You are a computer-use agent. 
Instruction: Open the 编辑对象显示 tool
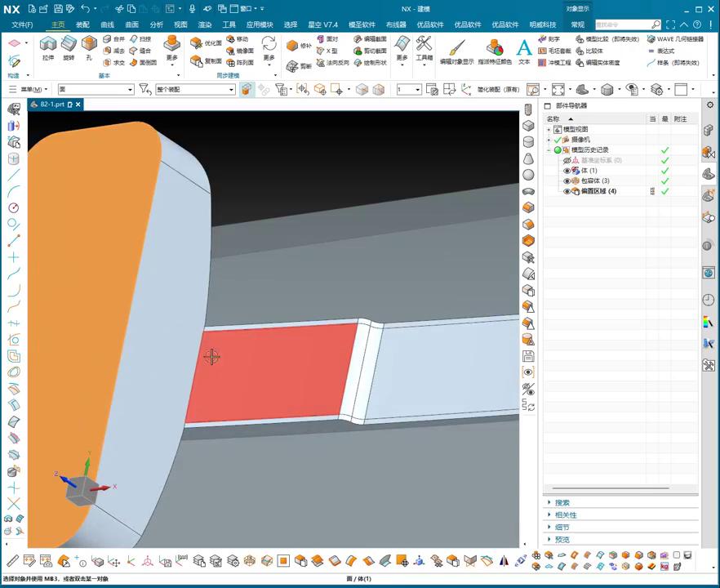coord(456,47)
